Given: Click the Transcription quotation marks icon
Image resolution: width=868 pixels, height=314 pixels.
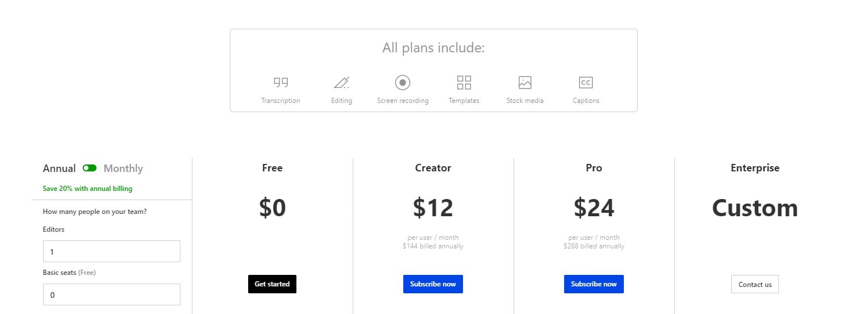Looking at the screenshot, I should [x=281, y=82].
